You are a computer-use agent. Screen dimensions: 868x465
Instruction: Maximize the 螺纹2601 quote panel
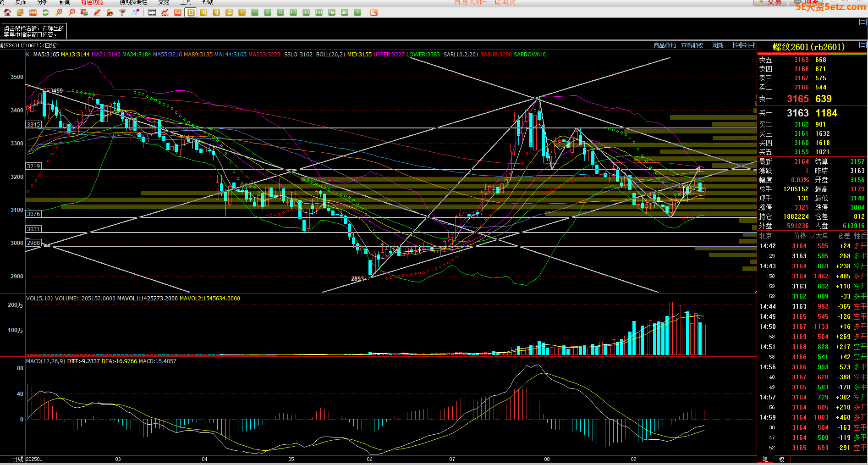tap(863, 45)
